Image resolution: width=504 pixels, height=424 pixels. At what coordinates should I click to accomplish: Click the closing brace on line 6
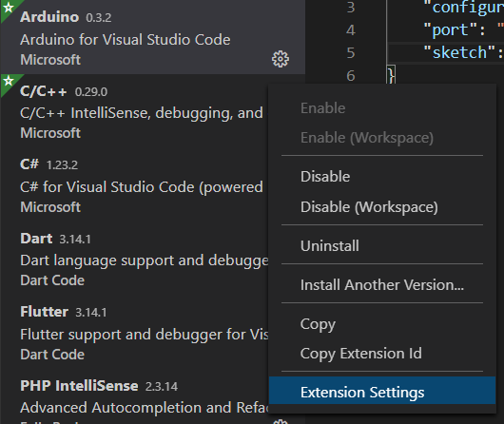point(391,76)
